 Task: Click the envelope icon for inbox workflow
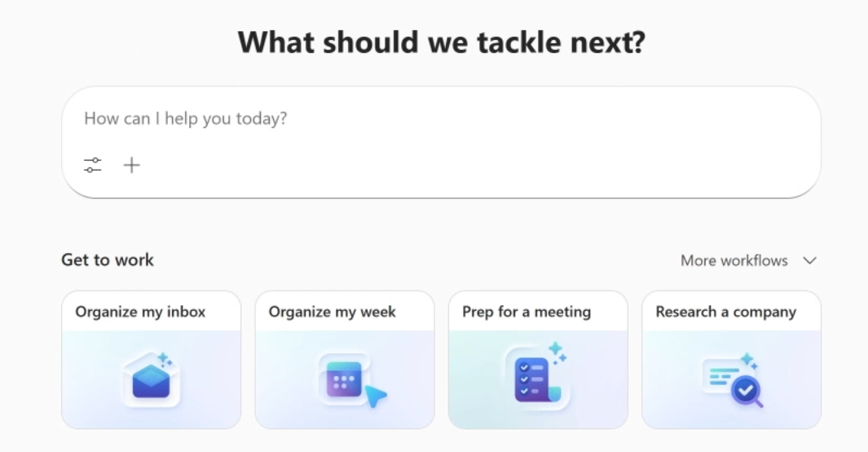(x=151, y=382)
